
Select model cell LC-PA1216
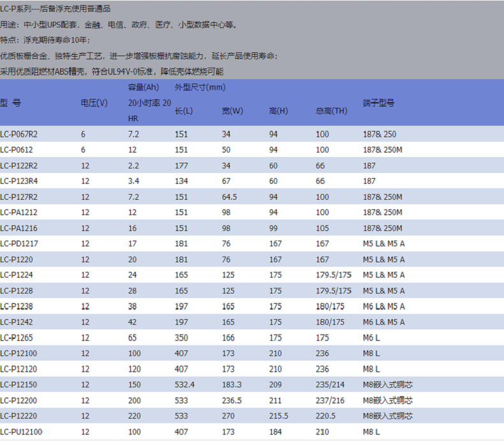[19, 228]
